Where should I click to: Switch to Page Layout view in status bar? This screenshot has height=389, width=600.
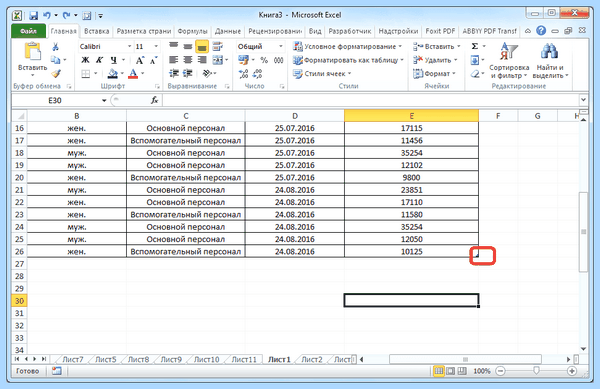pyautogui.click(x=450, y=371)
